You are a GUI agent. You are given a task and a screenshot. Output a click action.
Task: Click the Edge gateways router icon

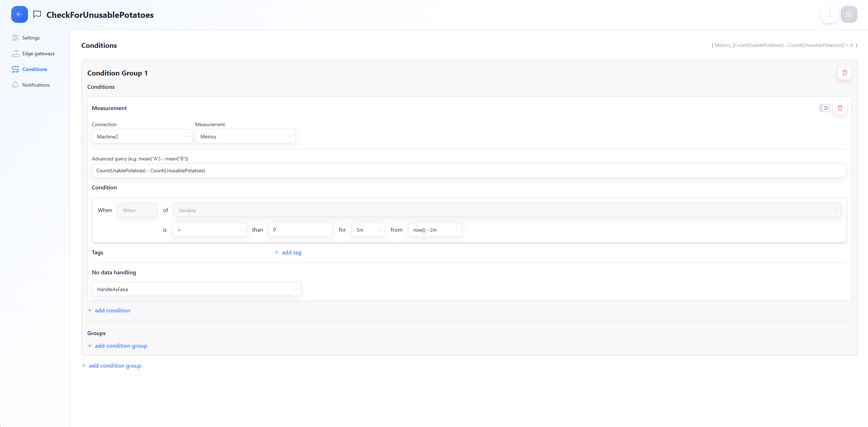pos(15,53)
